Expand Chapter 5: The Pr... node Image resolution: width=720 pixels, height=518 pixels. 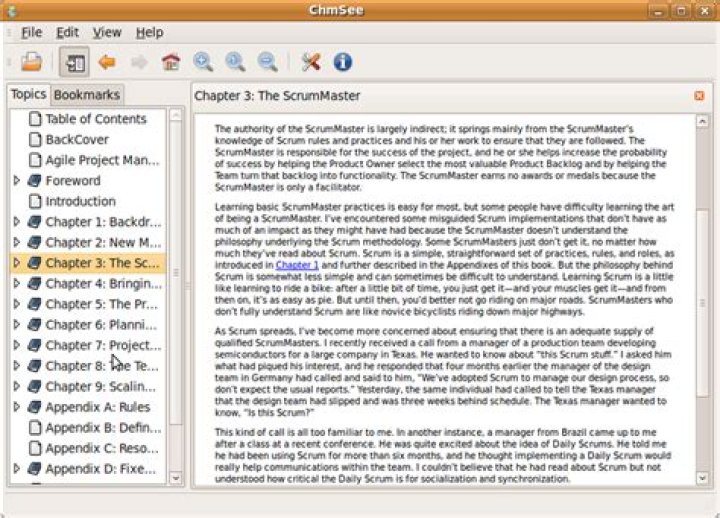[17, 304]
